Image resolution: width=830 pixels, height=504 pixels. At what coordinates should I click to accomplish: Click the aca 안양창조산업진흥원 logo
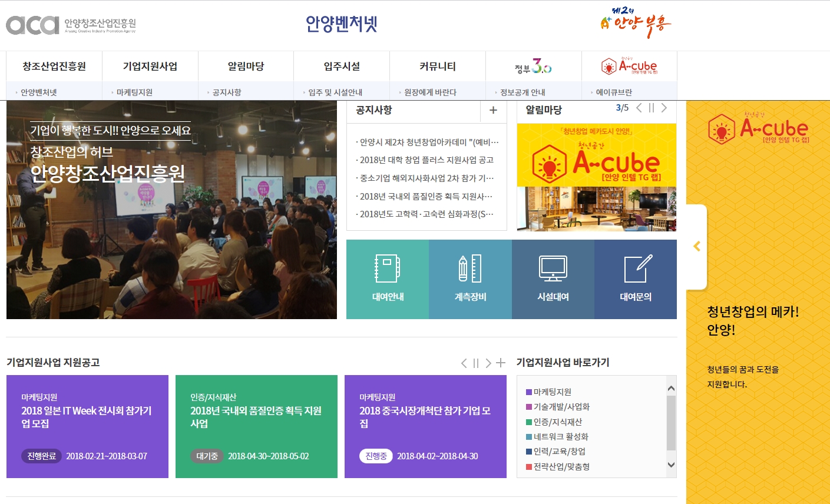71,25
